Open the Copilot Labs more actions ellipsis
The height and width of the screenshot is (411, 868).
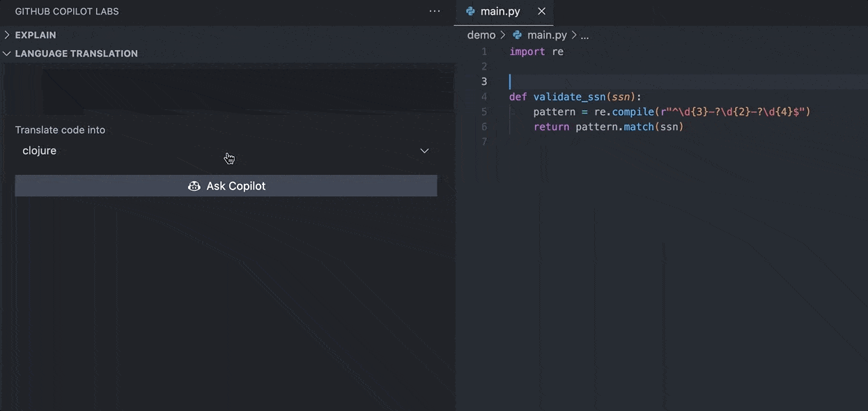click(x=435, y=11)
